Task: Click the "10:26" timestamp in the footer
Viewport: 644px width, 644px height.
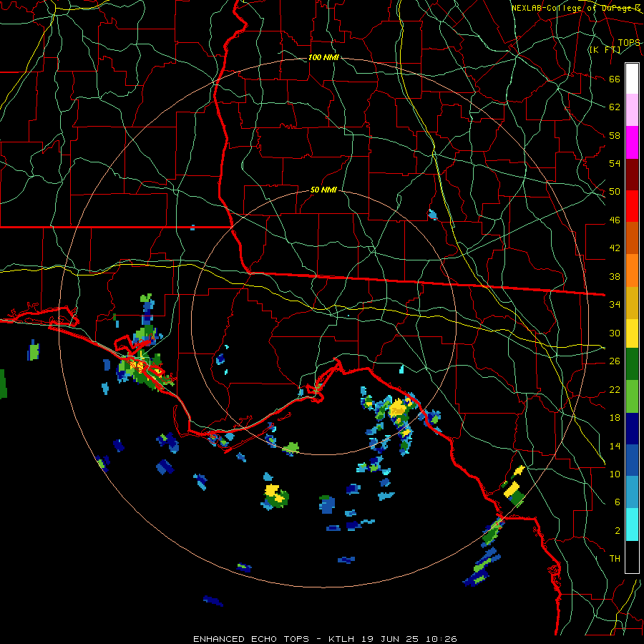Action: [x=441, y=639]
